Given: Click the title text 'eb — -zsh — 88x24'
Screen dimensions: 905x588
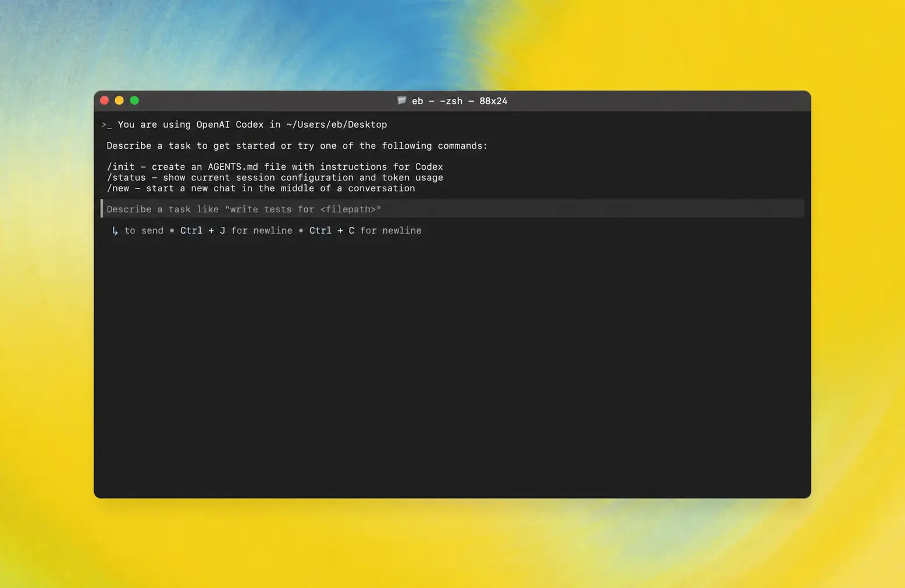Looking at the screenshot, I should (459, 101).
